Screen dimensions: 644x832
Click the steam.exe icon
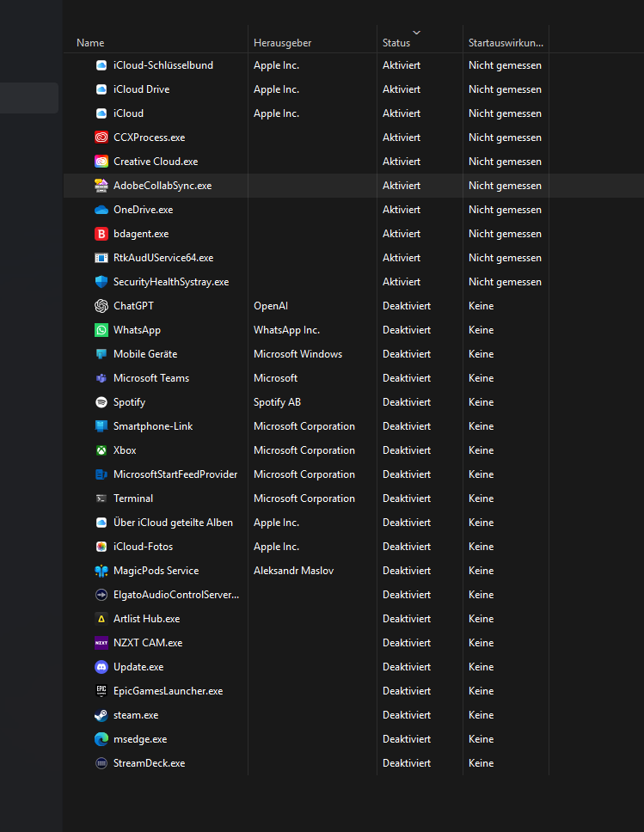[x=101, y=715]
